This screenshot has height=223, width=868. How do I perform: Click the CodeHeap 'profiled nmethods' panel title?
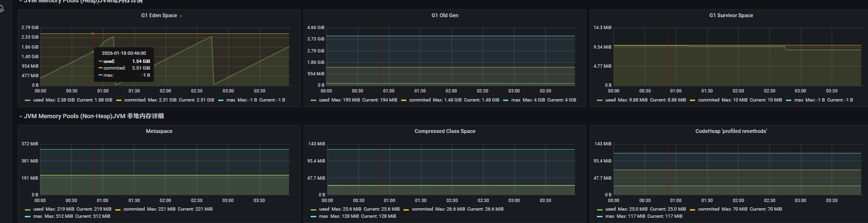(x=731, y=131)
